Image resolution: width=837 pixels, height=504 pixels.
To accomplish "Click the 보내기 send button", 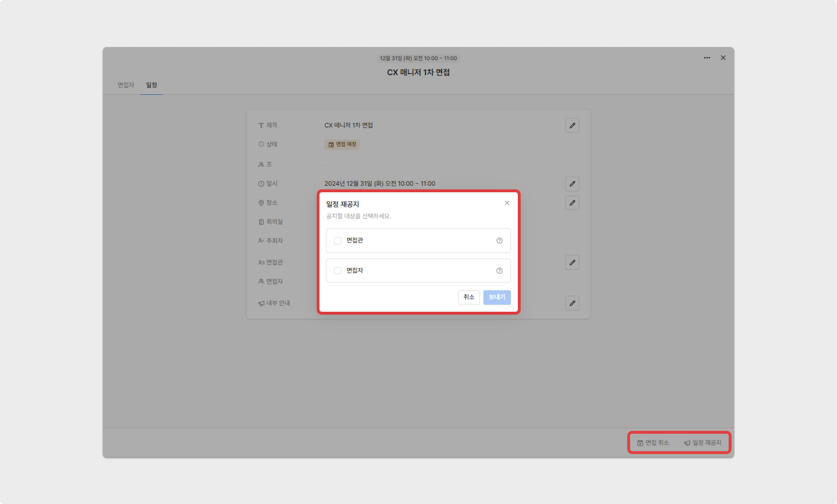I will point(497,297).
